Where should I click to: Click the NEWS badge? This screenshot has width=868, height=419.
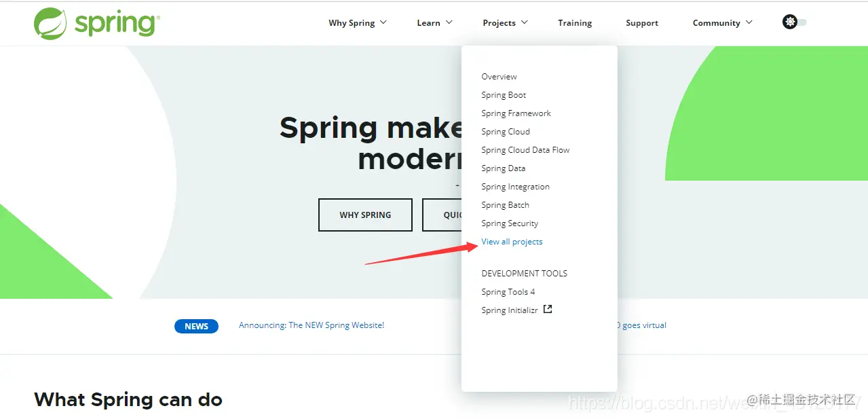(x=196, y=327)
